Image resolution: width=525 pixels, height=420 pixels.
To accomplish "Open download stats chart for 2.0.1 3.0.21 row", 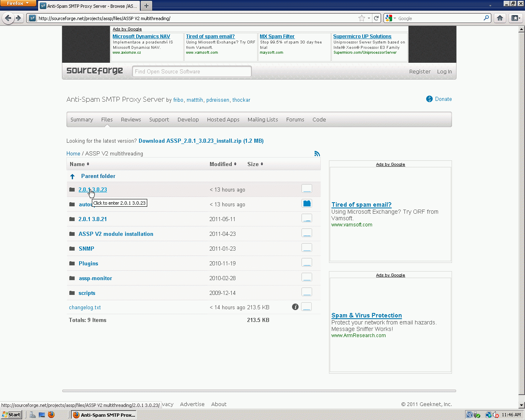I will [x=307, y=218].
